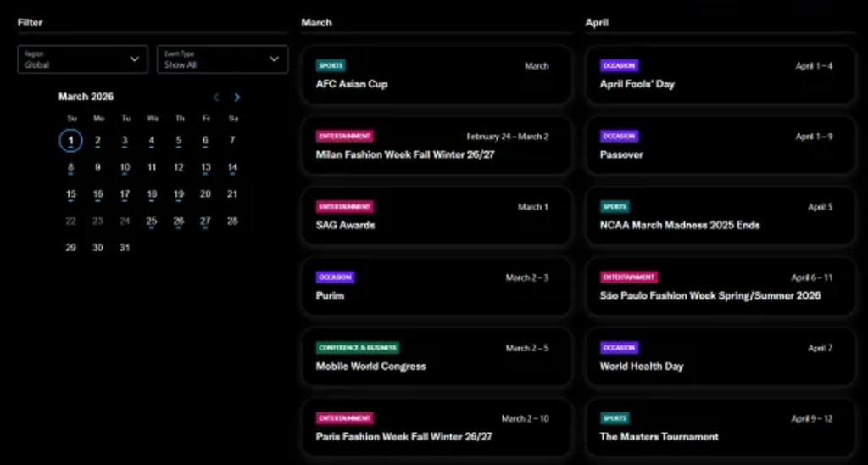This screenshot has width=868, height=465.
Task: Click the Occasion tag on April Fools' Day
Action: 619,65
